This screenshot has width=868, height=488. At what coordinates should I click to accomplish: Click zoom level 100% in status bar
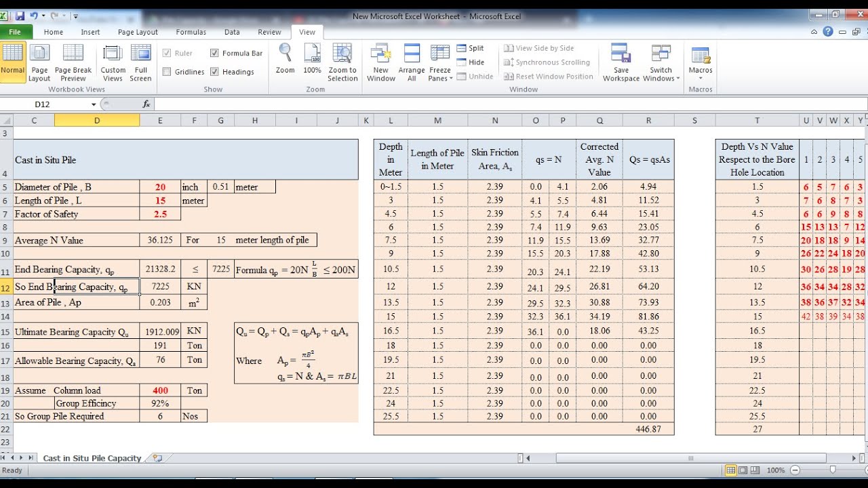click(x=776, y=470)
